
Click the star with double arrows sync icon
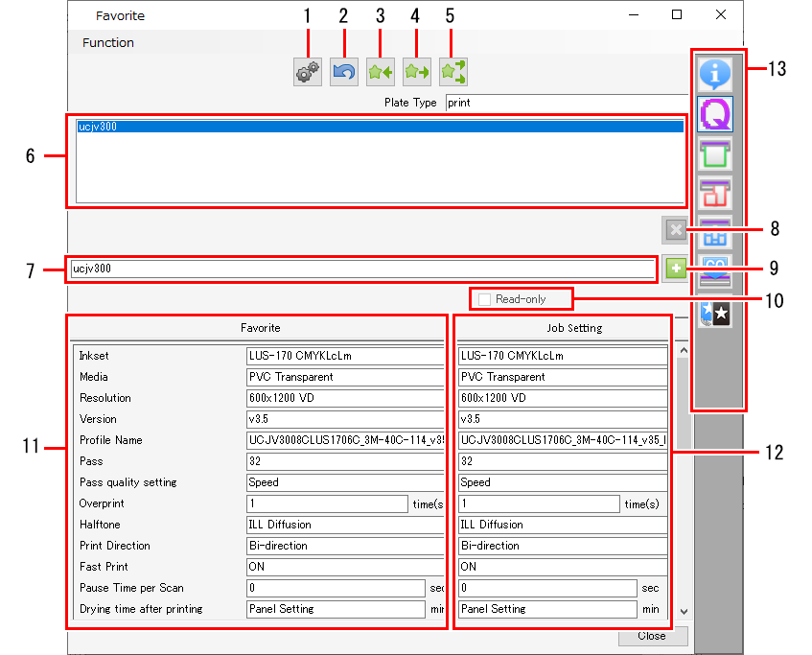tap(452, 71)
